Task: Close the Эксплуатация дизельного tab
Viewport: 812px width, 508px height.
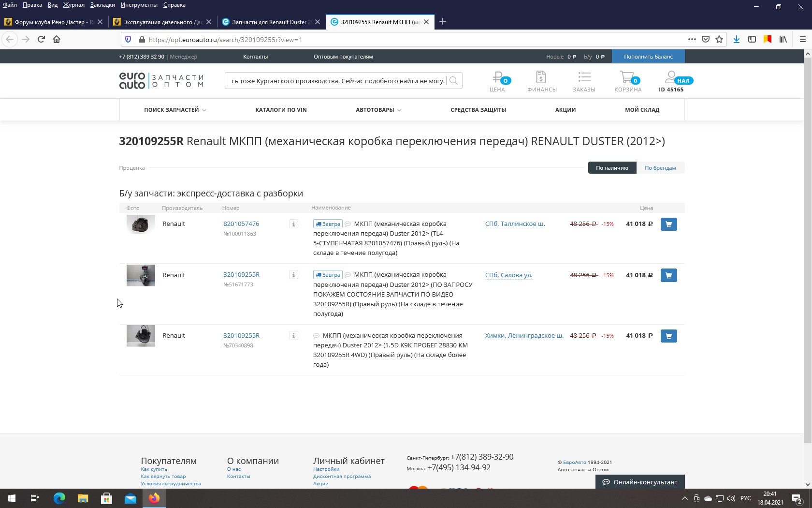Action: (209, 22)
